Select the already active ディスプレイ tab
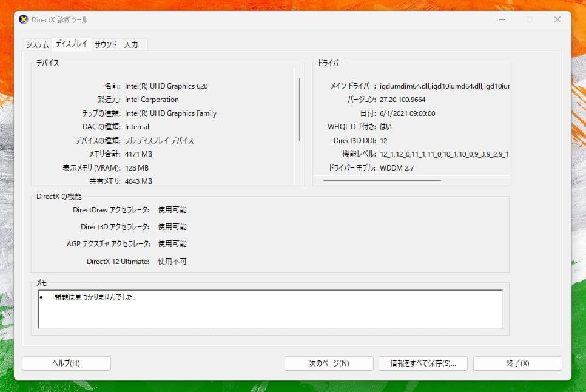Screen dimensions: 586x392 71,43
